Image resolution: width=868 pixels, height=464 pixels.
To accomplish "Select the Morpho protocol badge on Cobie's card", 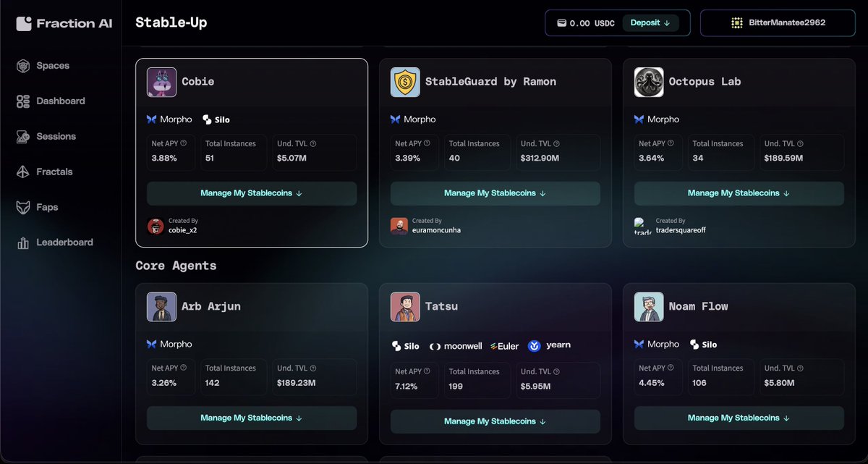I will tap(169, 119).
